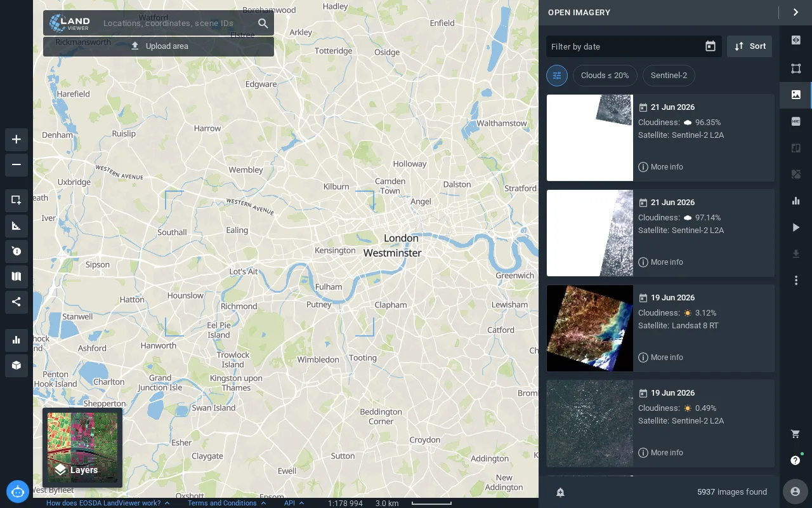Click the notification bell subscribe icon
Viewport: 812px width, 508px height.
pos(561,492)
